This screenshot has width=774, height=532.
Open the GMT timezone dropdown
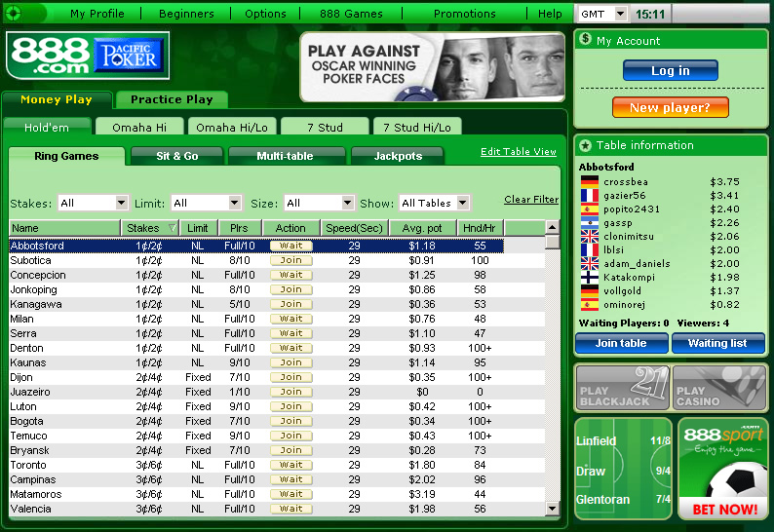(621, 14)
